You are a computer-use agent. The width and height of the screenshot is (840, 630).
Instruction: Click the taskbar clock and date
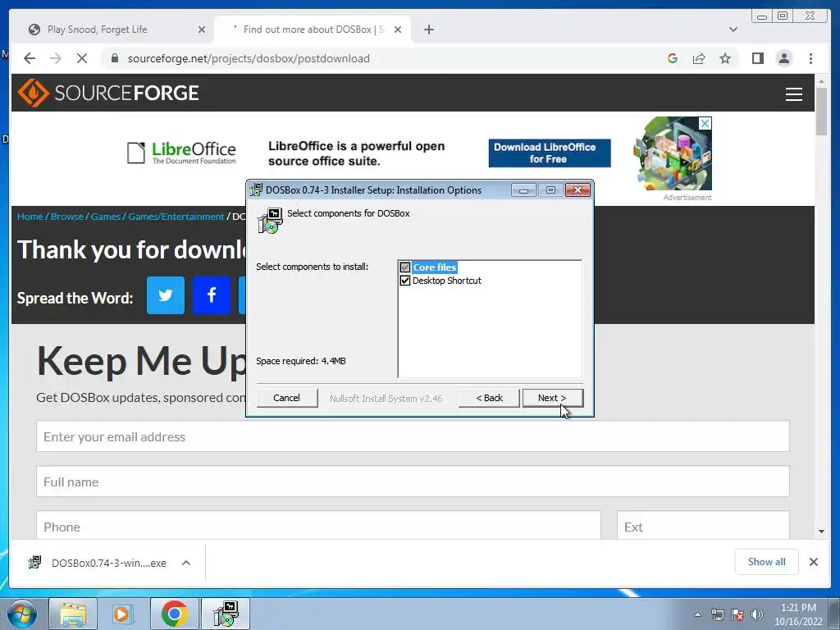[798, 614]
